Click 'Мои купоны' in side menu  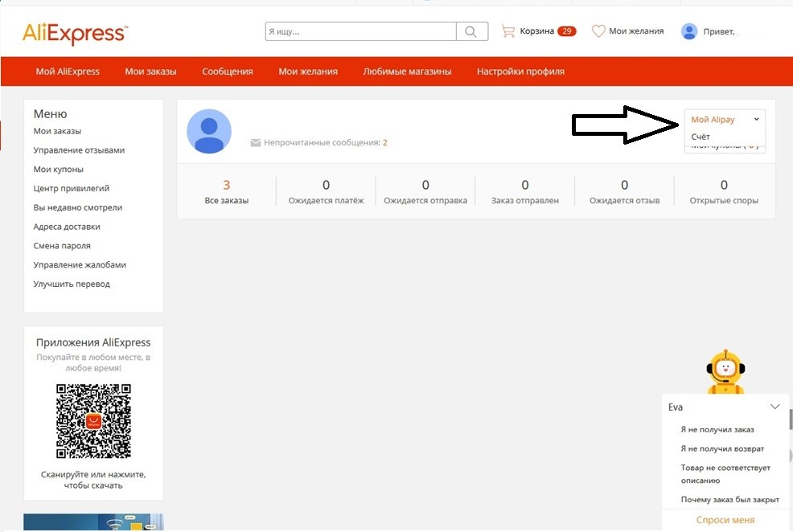coord(58,170)
